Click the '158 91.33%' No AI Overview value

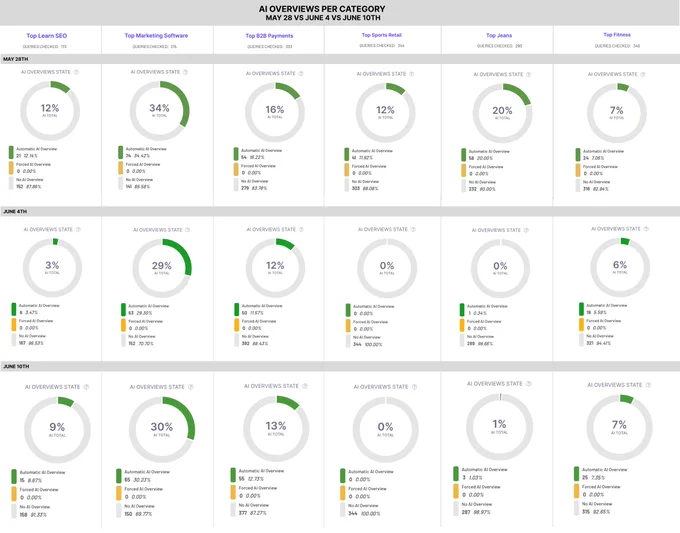coord(33,515)
